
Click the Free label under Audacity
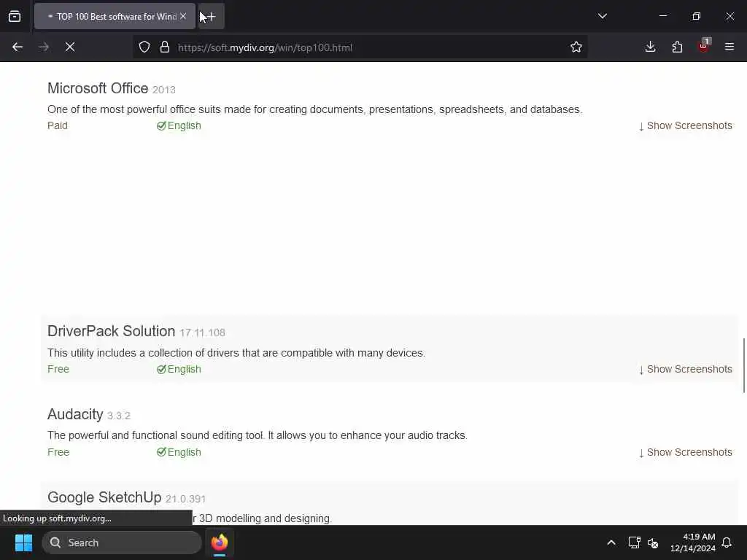[58, 452]
